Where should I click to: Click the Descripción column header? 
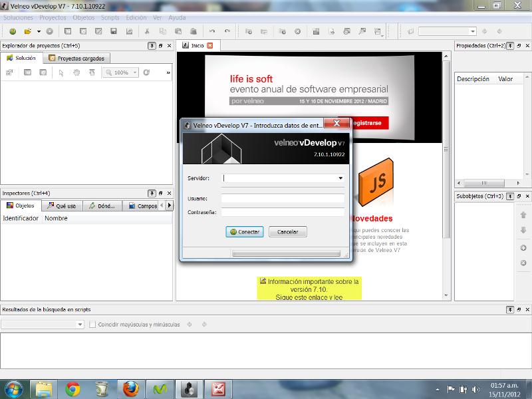(473, 79)
